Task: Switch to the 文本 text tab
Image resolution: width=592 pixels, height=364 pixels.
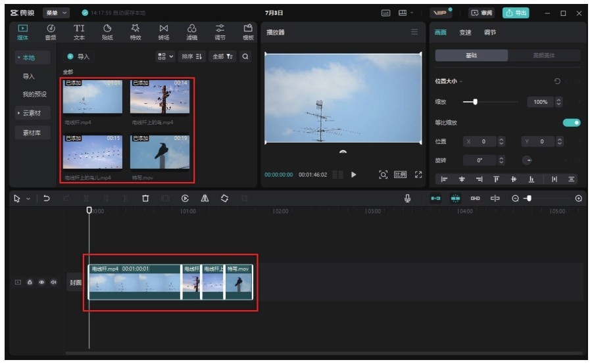Action: 79,32
